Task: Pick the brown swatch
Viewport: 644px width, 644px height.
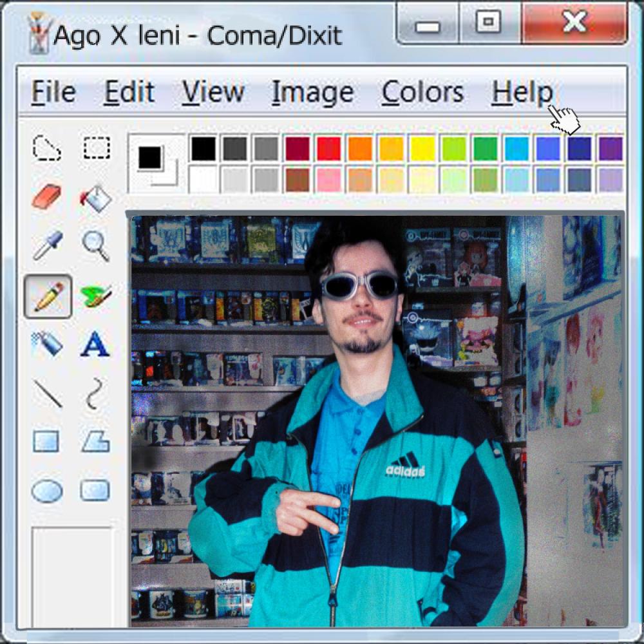Action: click(x=298, y=180)
